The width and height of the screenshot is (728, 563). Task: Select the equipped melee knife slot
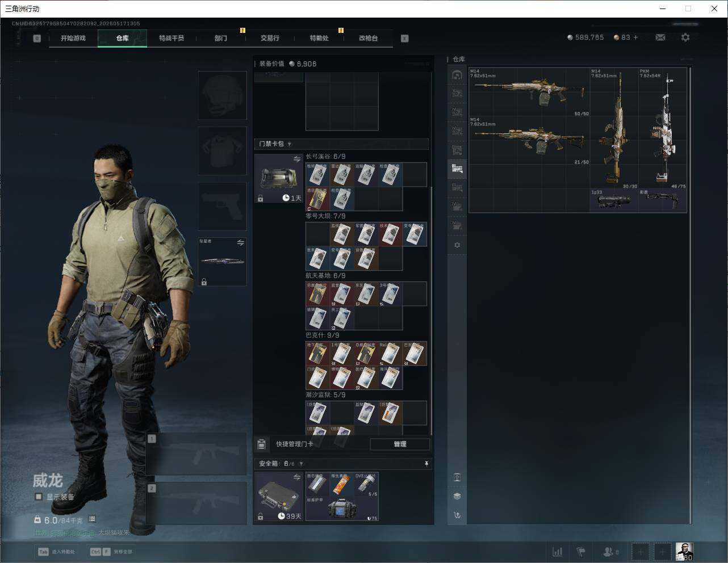pos(223,262)
